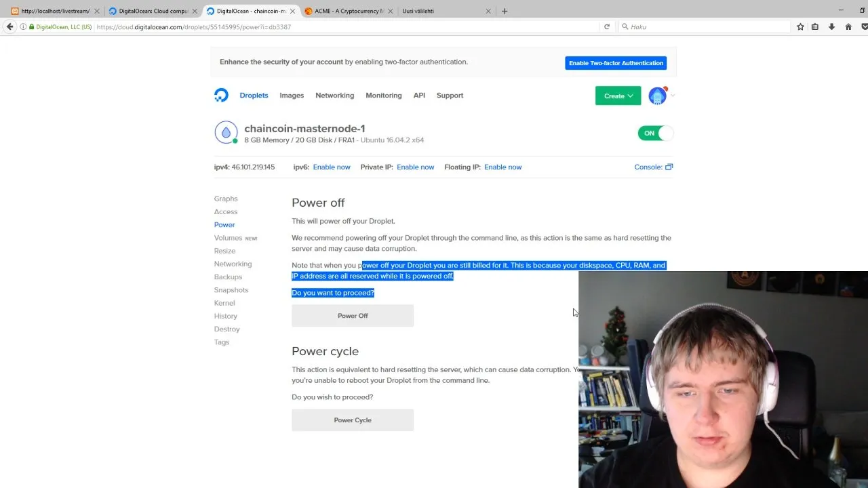Click Floating IP Enable now link
This screenshot has width=868, height=488.
pyautogui.click(x=502, y=167)
